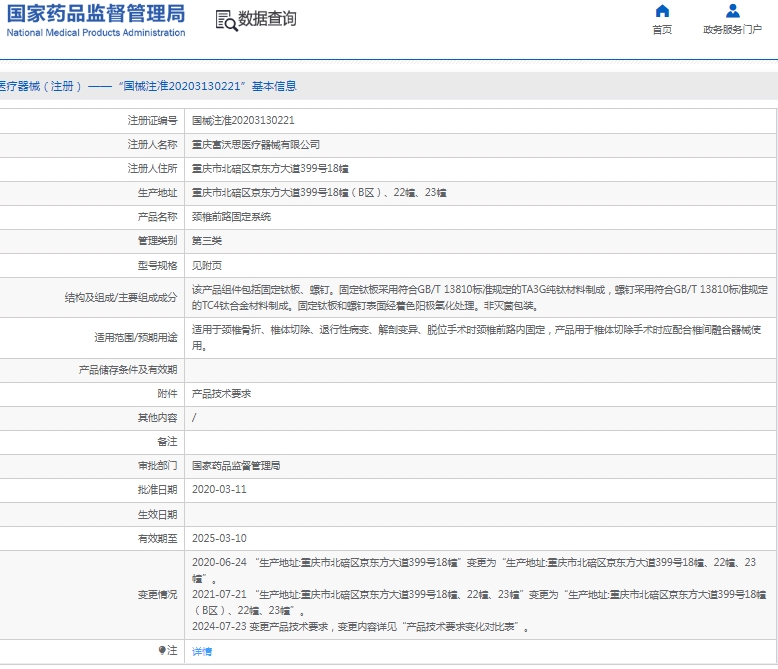Select attachment value 产品技术要求
778x669 pixels.
[x=222, y=394]
